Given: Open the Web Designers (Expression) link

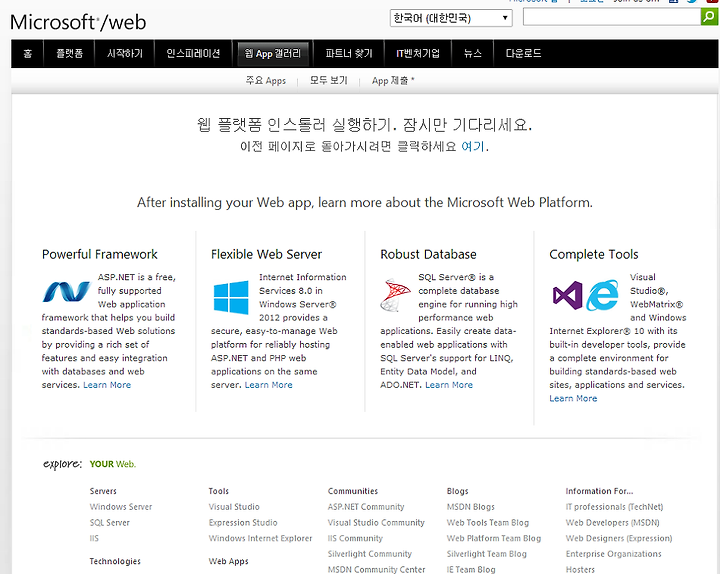Looking at the screenshot, I should tap(619, 538).
